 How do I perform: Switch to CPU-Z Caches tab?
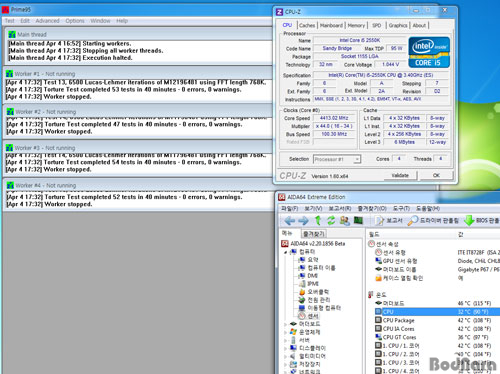point(307,25)
